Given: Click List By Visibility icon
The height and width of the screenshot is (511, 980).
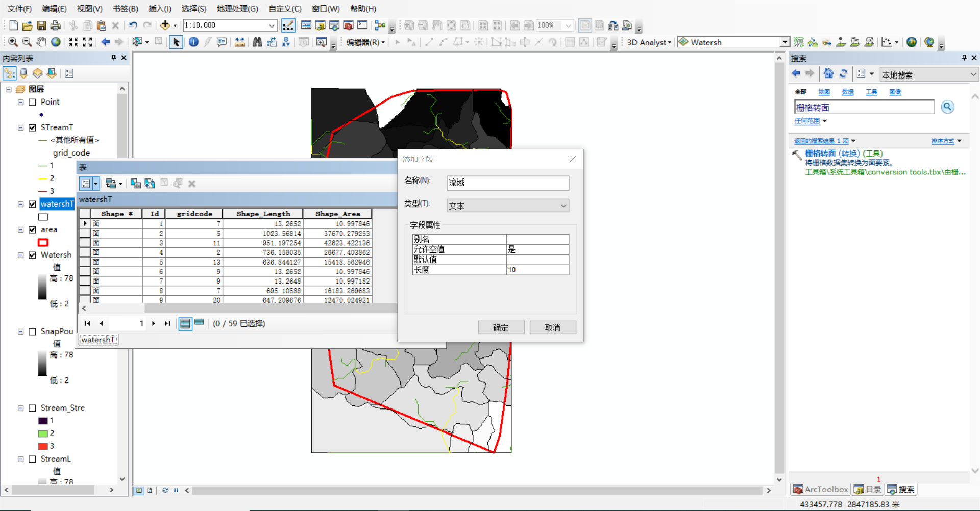Looking at the screenshot, I should point(38,73).
